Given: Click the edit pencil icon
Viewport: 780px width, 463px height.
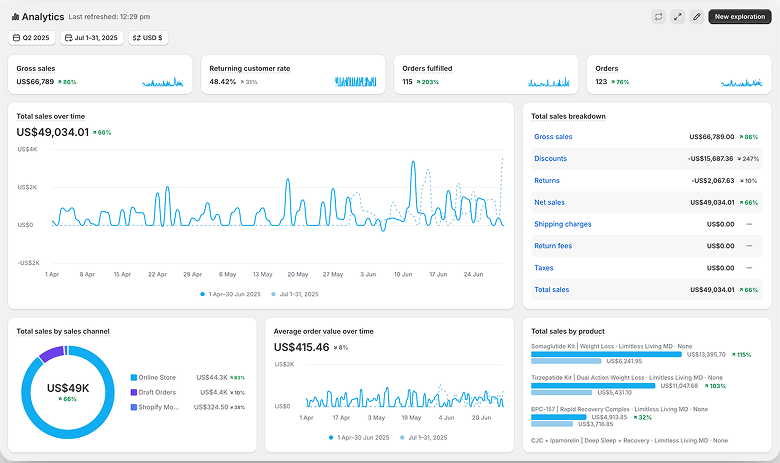Looking at the screenshot, I should tap(697, 16).
